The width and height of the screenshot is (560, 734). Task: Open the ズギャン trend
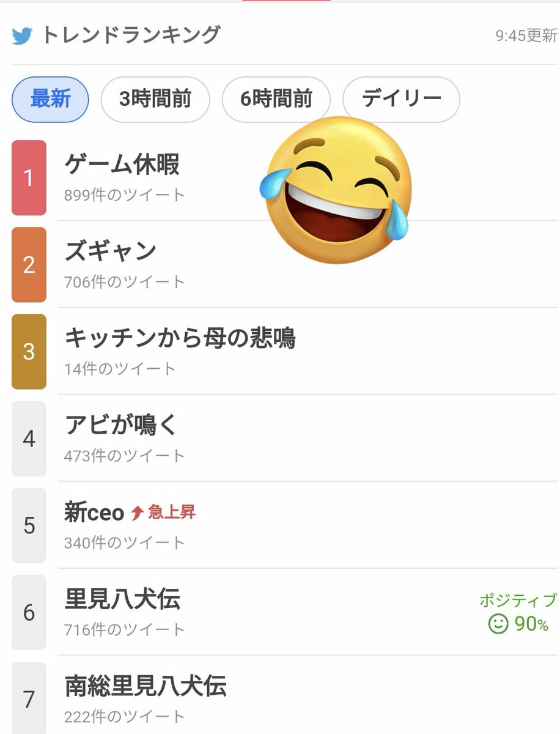(x=111, y=252)
